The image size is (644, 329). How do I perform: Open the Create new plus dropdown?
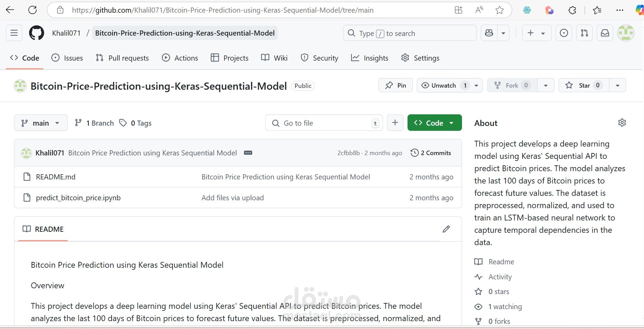(537, 33)
